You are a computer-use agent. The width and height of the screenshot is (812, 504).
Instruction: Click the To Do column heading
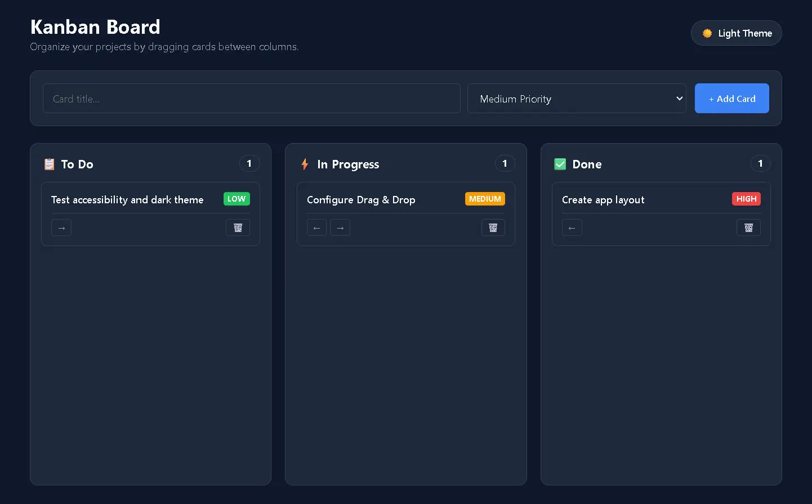coord(77,164)
